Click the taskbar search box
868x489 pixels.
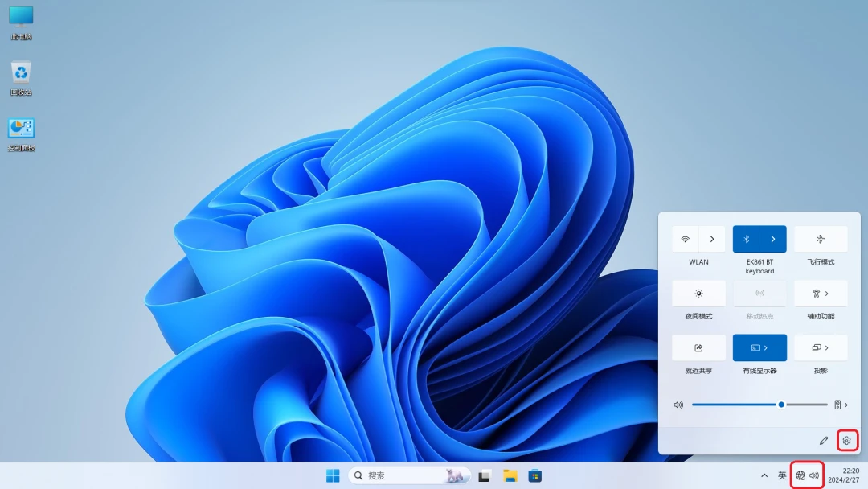tap(409, 475)
